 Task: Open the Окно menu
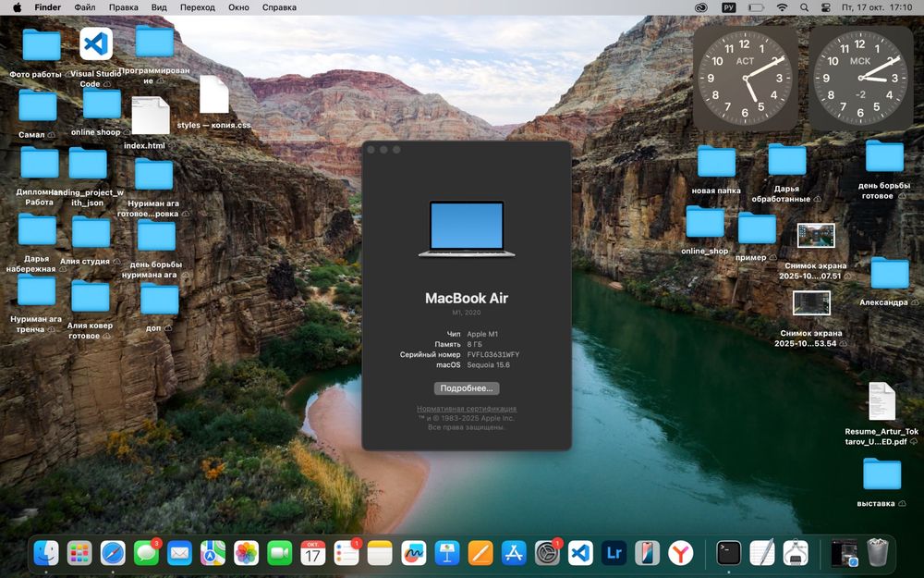pos(238,7)
